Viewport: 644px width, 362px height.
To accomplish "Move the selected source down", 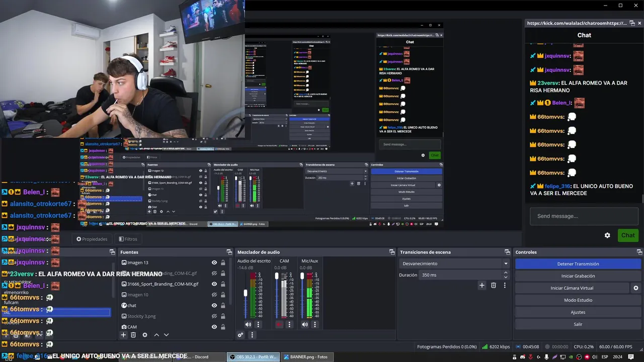I will 166,335.
